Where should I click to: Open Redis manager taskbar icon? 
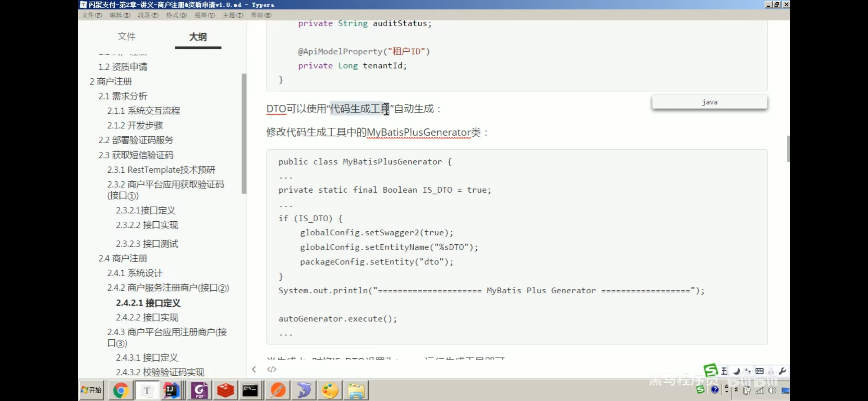click(225, 390)
